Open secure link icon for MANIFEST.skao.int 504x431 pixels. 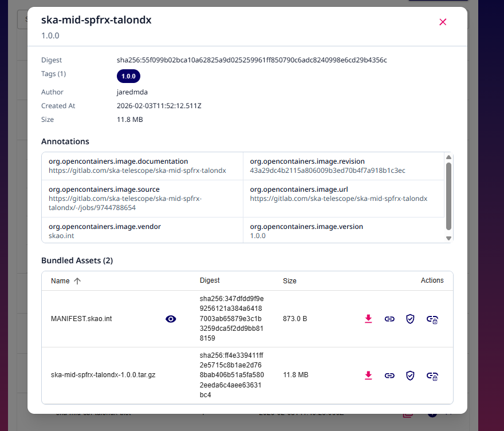[432, 319]
